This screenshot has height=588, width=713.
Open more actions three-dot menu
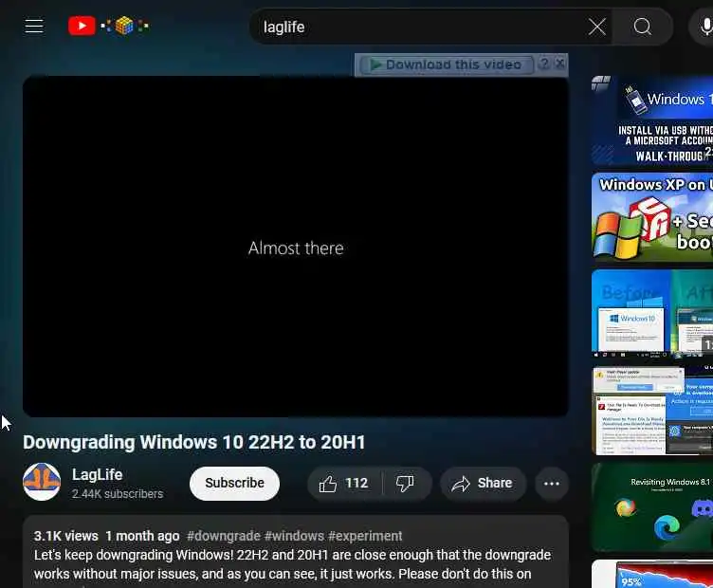pyautogui.click(x=552, y=484)
